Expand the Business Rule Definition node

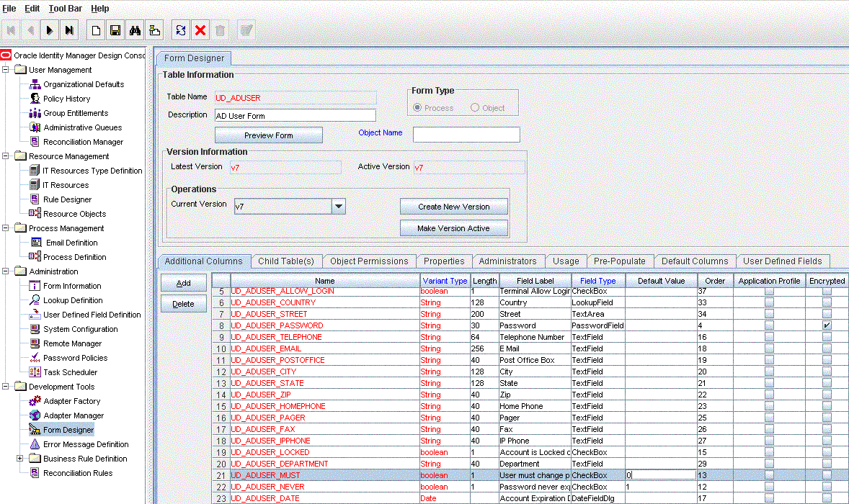click(x=19, y=459)
